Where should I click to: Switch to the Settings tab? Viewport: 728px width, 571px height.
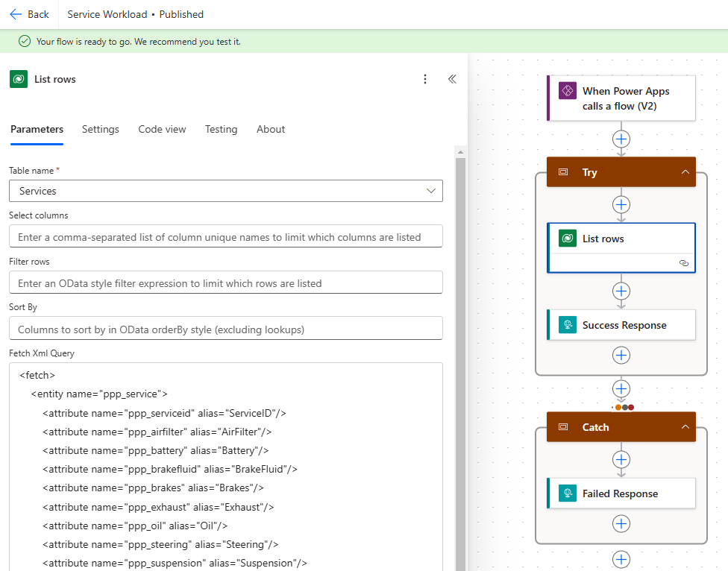coord(100,129)
